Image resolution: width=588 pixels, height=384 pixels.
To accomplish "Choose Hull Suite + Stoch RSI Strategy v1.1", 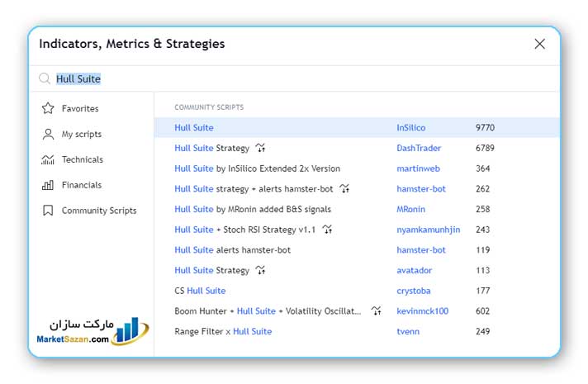I will click(244, 230).
